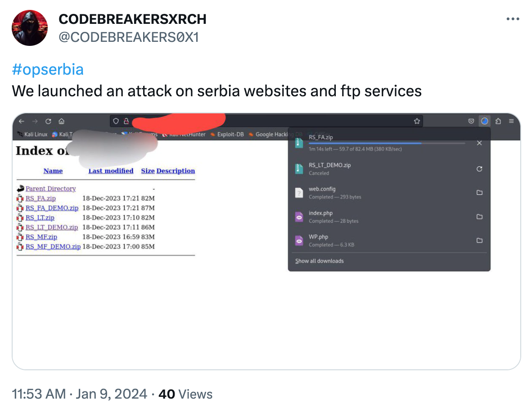Download RS_MF_DEMO.zip from the listing

coord(53,247)
